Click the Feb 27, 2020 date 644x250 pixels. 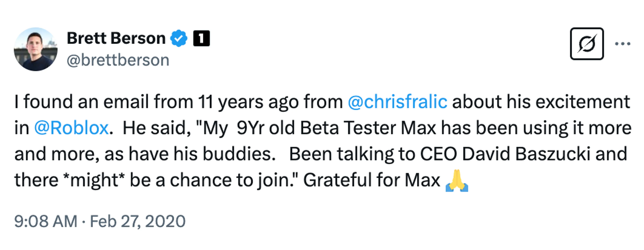[138, 221]
